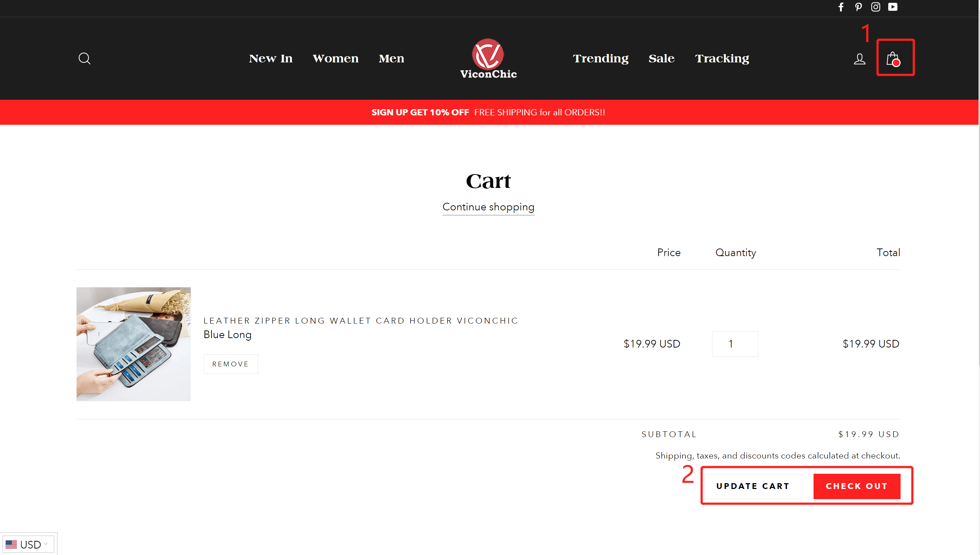
Task: Remove the leather wallet from cart
Action: (x=231, y=363)
